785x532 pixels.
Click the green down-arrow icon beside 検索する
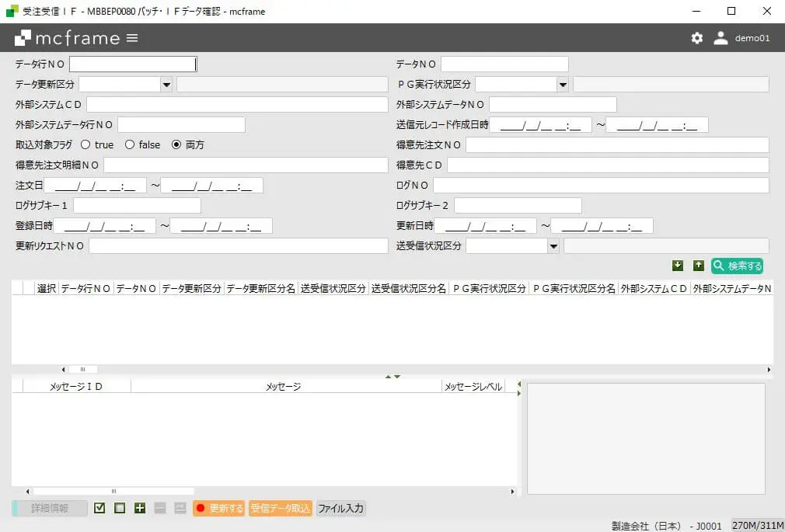click(678, 266)
